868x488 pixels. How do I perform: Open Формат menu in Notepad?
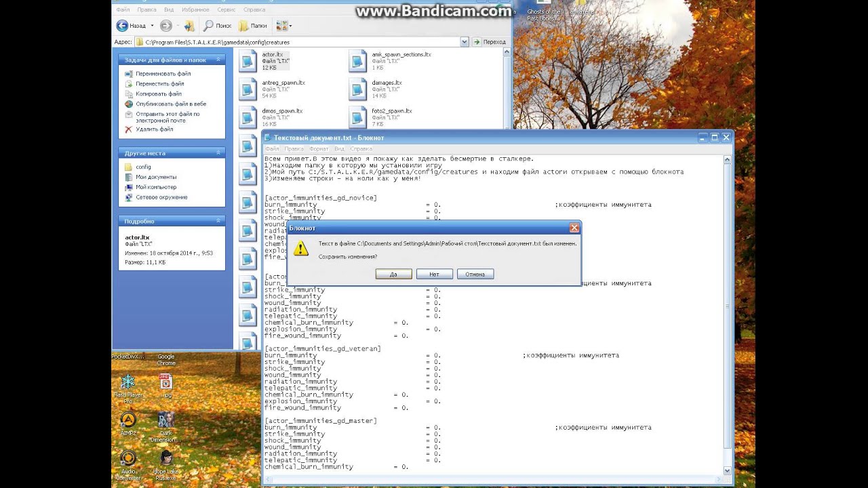click(319, 148)
